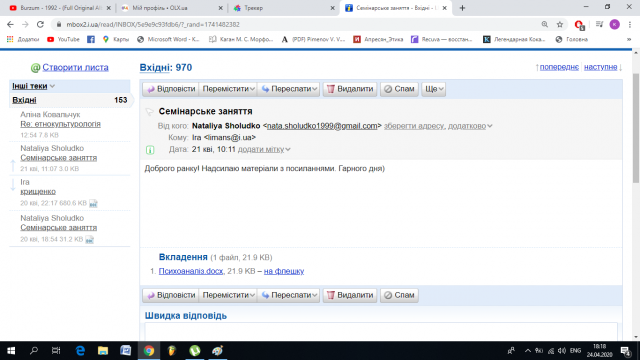Switch ENG keyboard language indicator
Viewport: 640px width, 360px height.
pyautogui.click(x=576, y=351)
